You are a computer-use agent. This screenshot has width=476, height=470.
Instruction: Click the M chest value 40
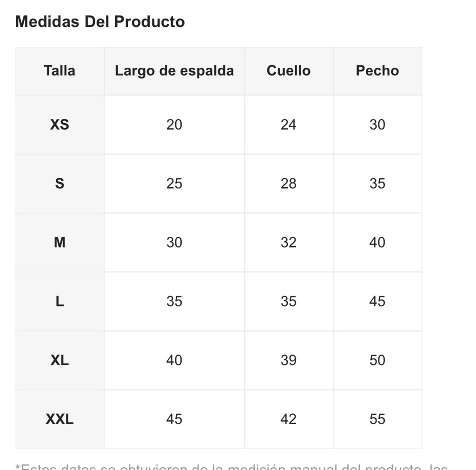tap(377, 242)
